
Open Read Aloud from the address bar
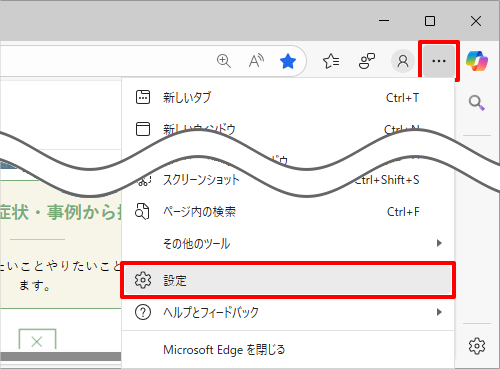click(256, 61)
